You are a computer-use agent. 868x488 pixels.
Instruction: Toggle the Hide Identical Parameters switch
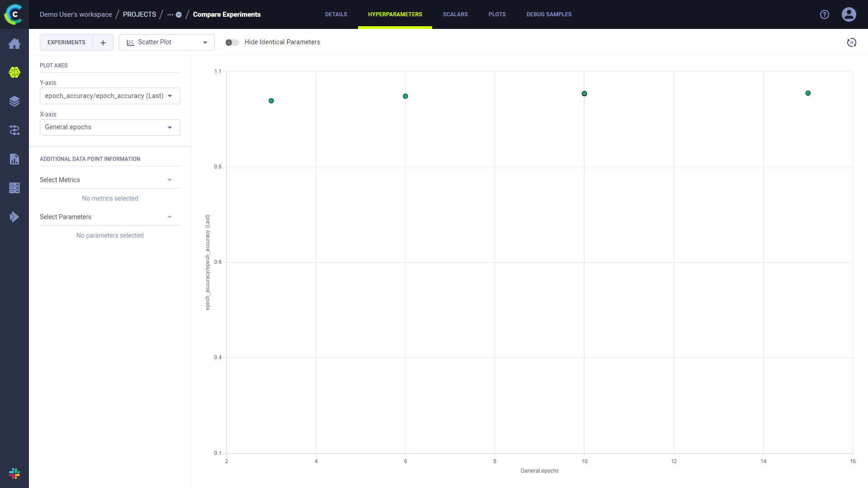click(x=231, y=42)
